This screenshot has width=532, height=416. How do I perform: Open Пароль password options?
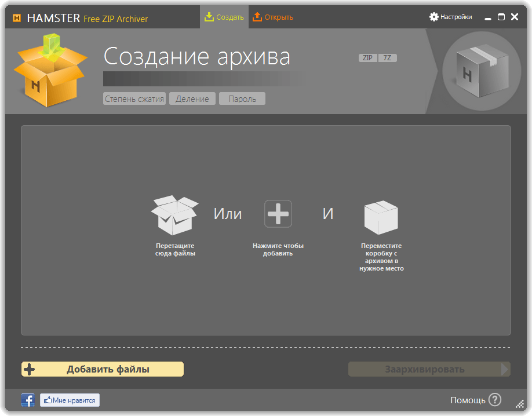coord(242,98)
